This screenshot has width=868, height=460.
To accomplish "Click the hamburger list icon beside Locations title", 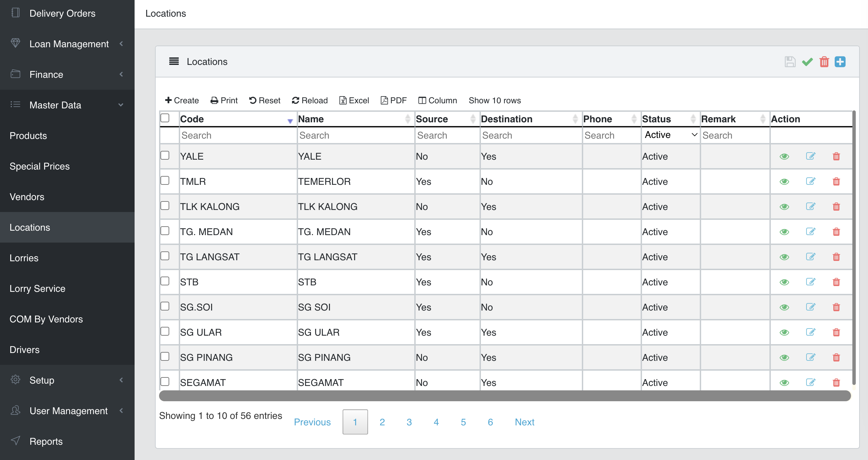I will (x=174, y=61).
